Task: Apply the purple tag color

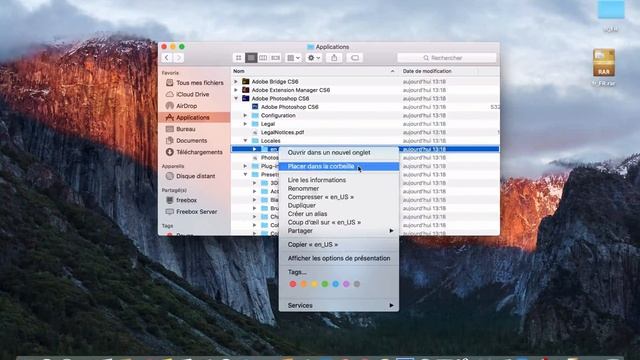Action: point(346,284)
